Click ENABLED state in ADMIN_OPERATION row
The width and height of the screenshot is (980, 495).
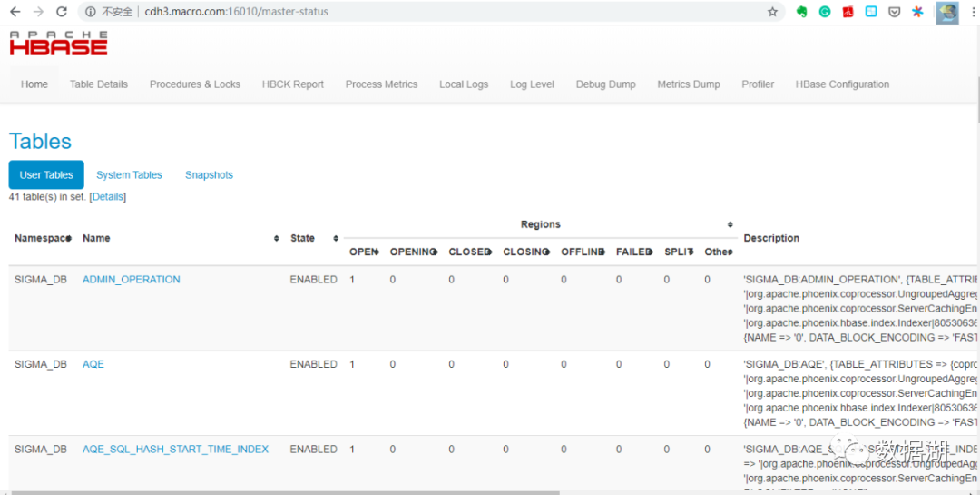point(313,280)
